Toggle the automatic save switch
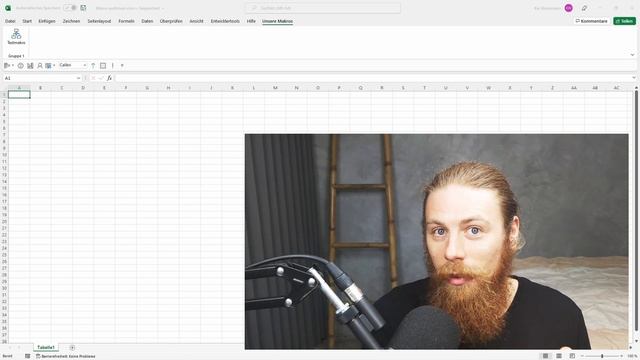Image resolution: width=640 pixels, height=360 pixels. pyautogui.click(x=70, y=8)
